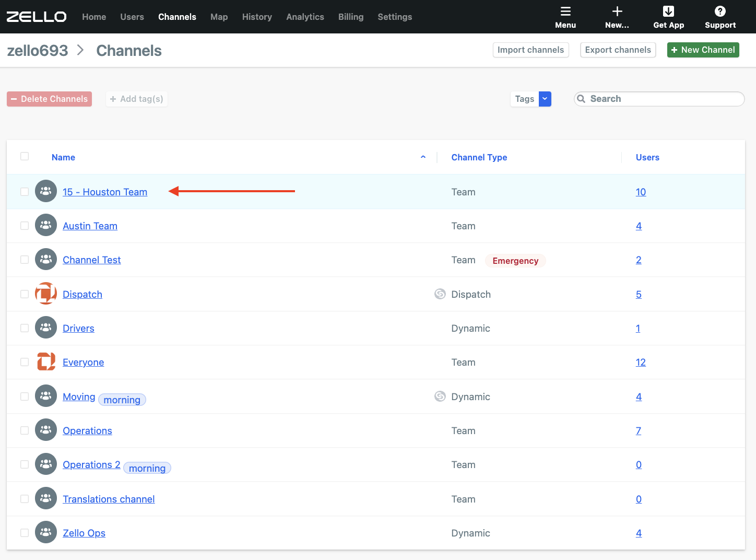
Task: Click the Get App download icon
Action: click(x=668, y=11)
